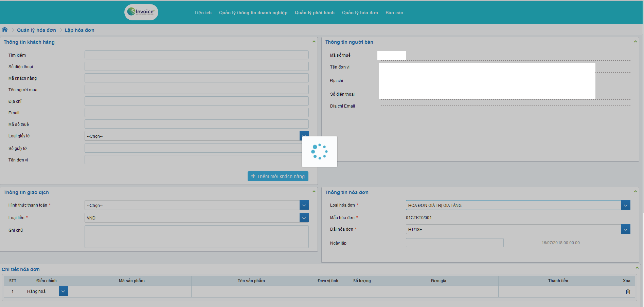Image resolution: width=644 pixels, height=307 pixels.
Task: Click the Thêm mới khách hàng button
Action: [x=278, y=176]
